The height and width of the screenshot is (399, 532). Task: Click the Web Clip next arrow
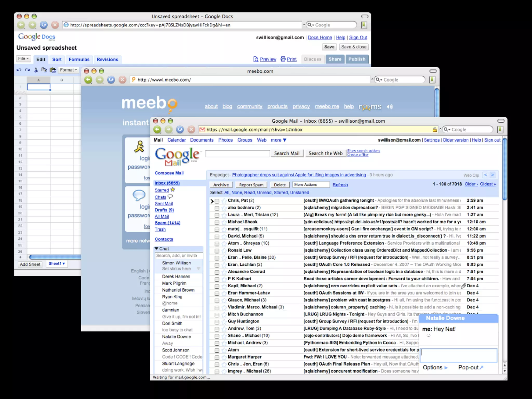coord(492,175)
